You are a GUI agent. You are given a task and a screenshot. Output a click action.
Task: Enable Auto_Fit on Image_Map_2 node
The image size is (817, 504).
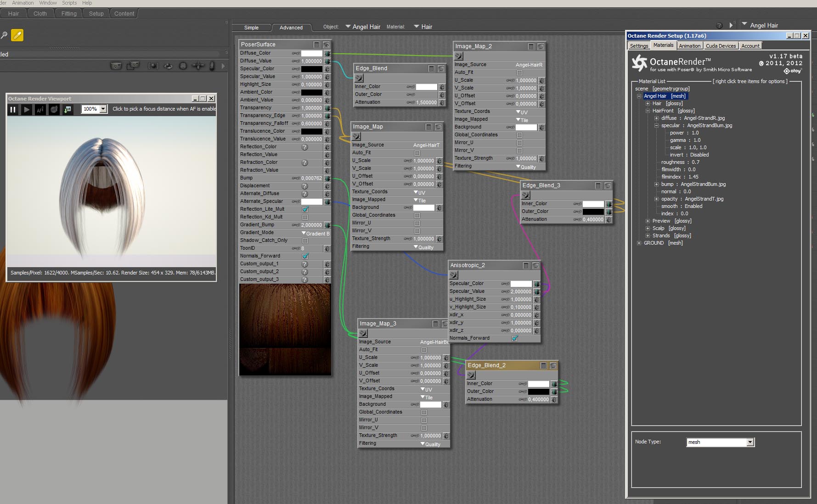click(519, 73)
